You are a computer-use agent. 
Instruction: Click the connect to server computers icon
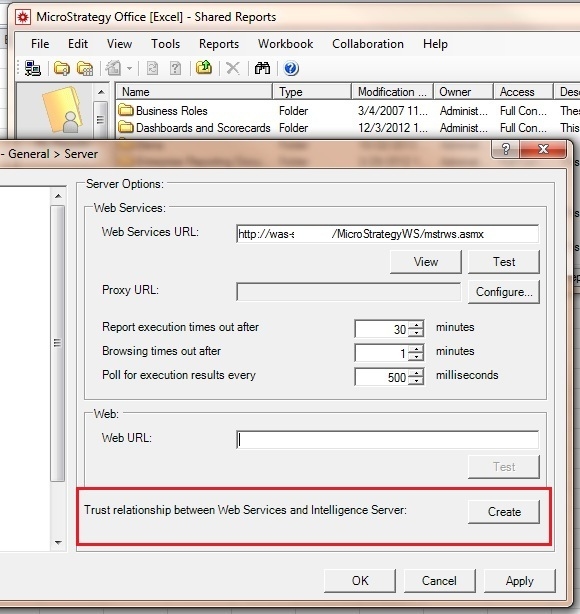point(33,69)
